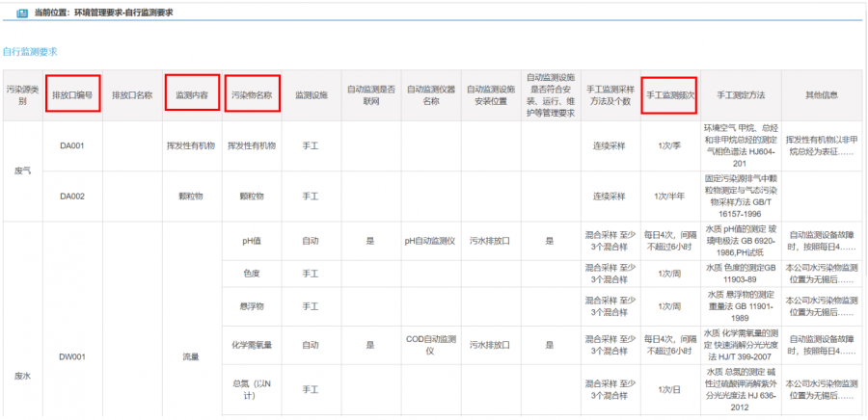This screenshot has height=420, width=868.
Task: Click the current location icon before 当前位置
Action: [x=21, y=13]
